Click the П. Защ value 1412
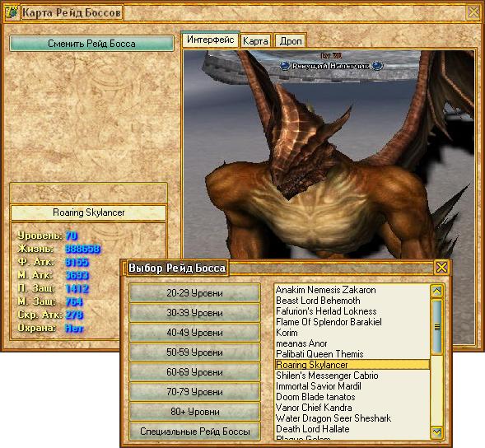The image size is (485, 448). coord(77,289)
